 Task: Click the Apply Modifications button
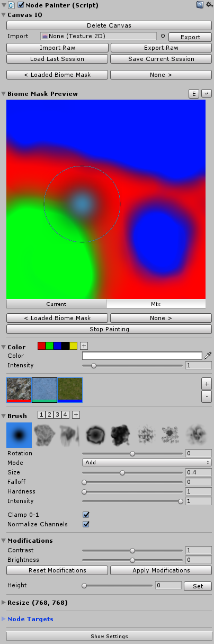point(161,570)
